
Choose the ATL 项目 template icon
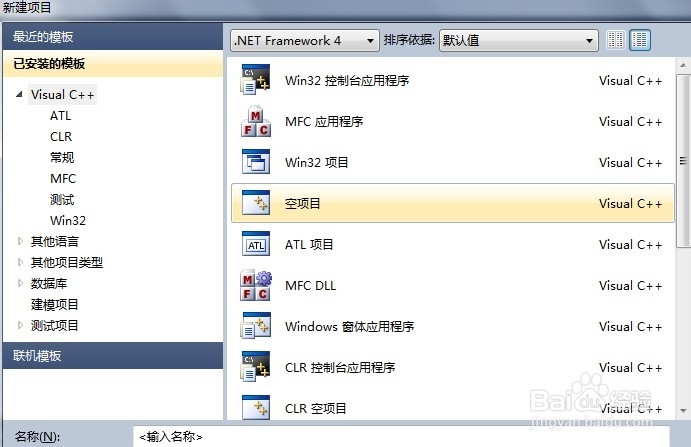pyautogui.click(x=256, y=244)
